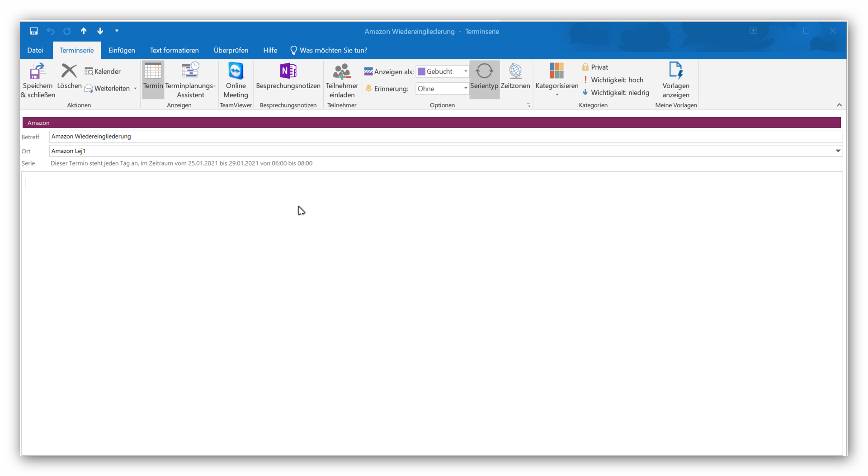Open the Optionen group dialog launcher
This screenshot has height=476, width=868.
click(528, 105)
